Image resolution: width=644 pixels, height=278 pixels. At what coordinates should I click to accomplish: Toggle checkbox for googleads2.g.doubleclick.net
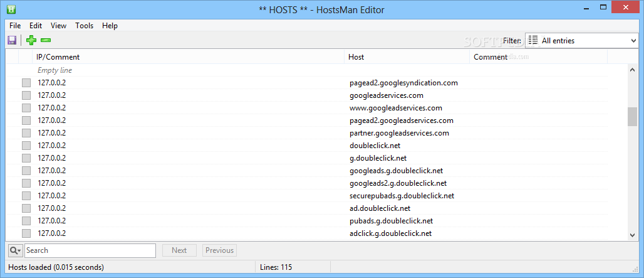(x=26, y=183)
